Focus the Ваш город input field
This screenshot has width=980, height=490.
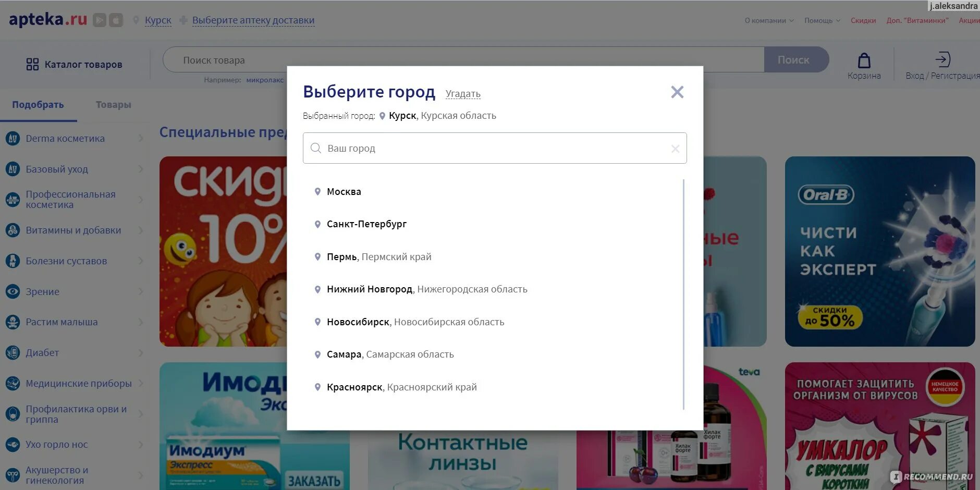[x=495, y=148]
